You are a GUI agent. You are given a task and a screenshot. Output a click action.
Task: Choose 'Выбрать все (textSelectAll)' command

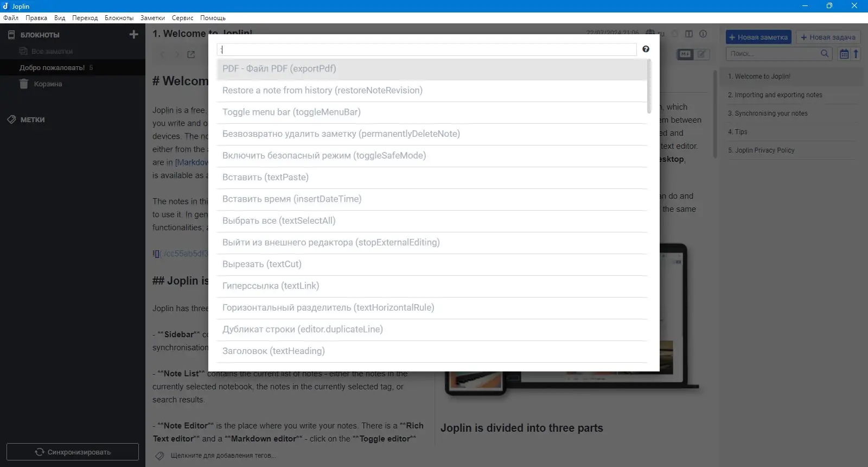pyautogui.click(x=432, y=221)
